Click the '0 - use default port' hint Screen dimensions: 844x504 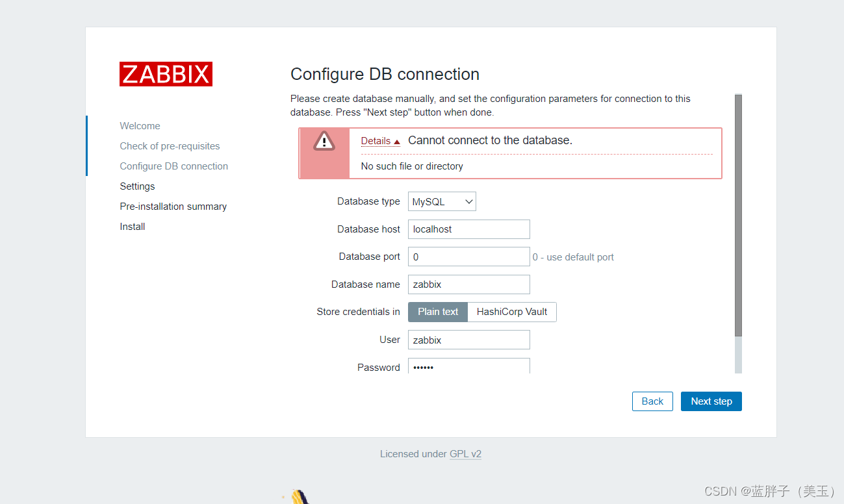click(x=573, y=257)
